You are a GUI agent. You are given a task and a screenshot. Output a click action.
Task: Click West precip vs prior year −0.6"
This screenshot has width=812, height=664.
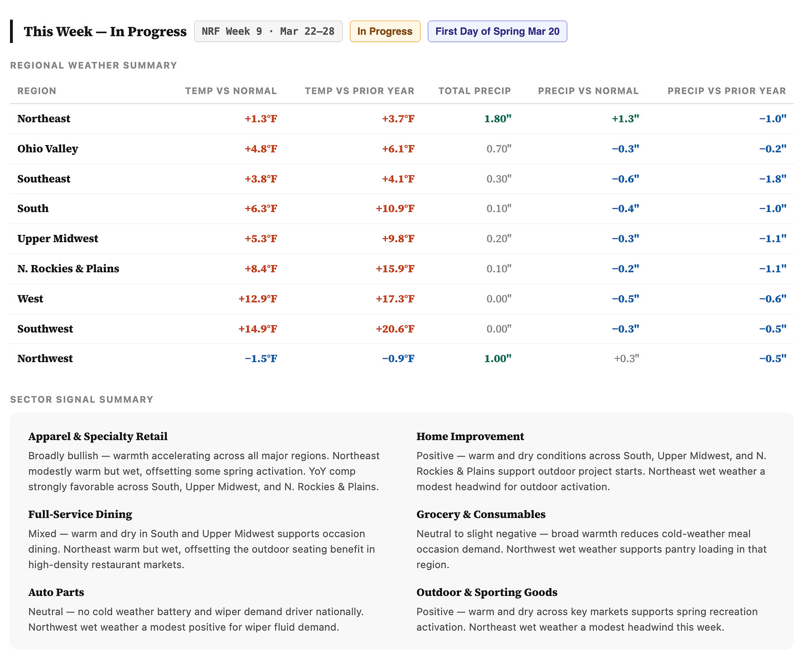click(772, 299)
